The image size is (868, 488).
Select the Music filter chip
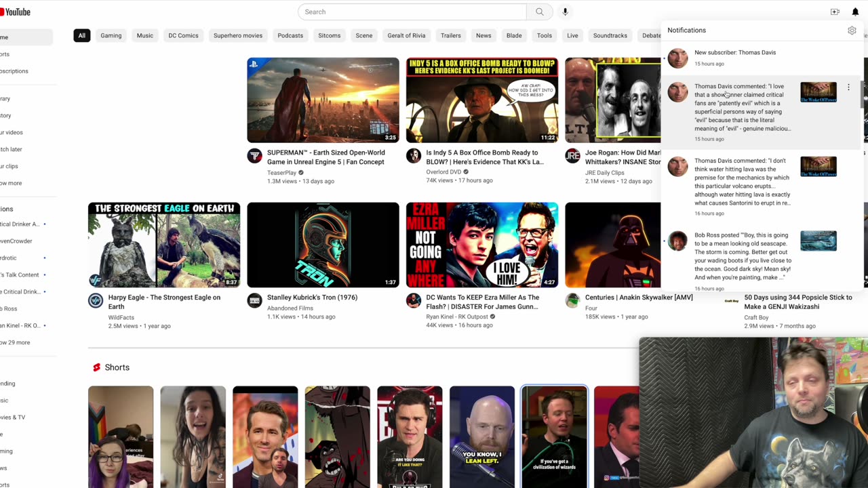[145, 35]
